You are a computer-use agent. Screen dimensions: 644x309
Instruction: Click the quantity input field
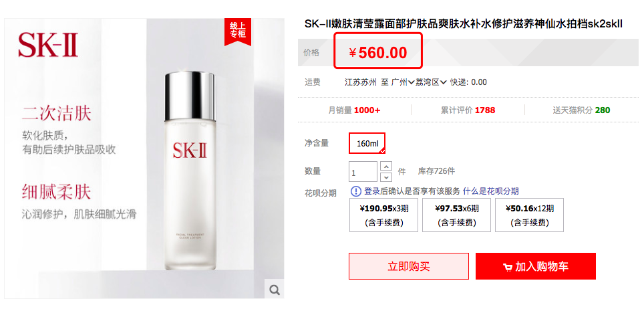tap(363, 172)
